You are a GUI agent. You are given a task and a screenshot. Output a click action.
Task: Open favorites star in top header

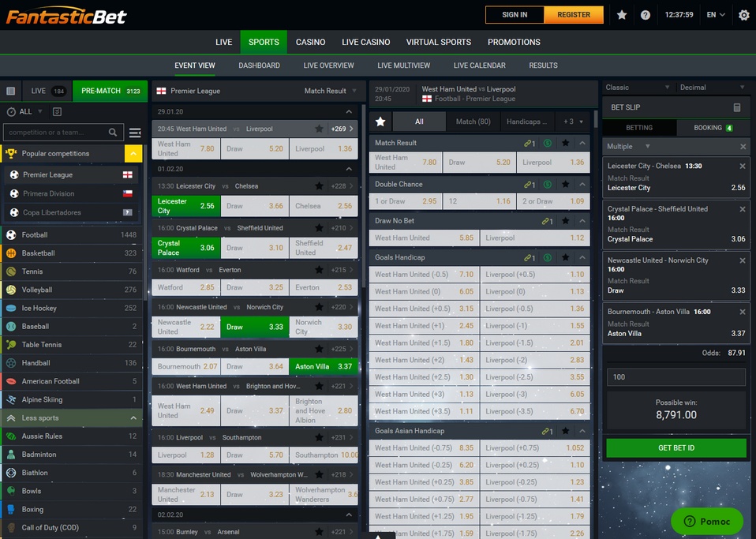tap(622, 15)
